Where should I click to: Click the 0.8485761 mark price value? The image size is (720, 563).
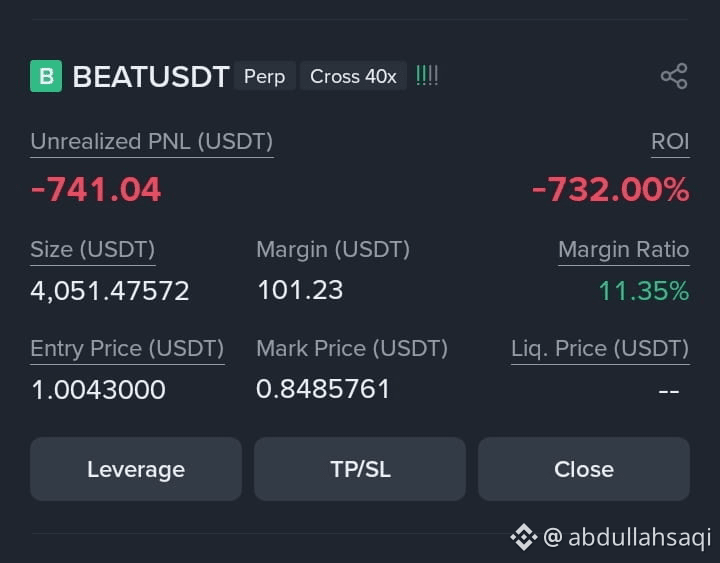[x=323, y=389]
